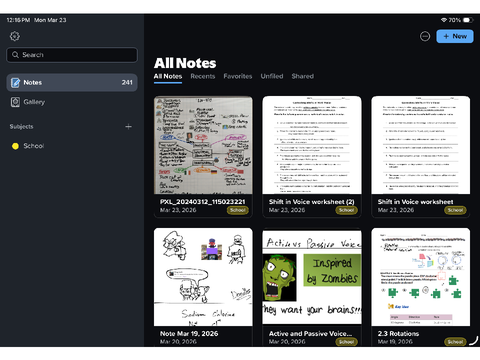Click School tag on Active and Passive Voice note
Viewport: 480px width, 360px height.
[346, 342]
